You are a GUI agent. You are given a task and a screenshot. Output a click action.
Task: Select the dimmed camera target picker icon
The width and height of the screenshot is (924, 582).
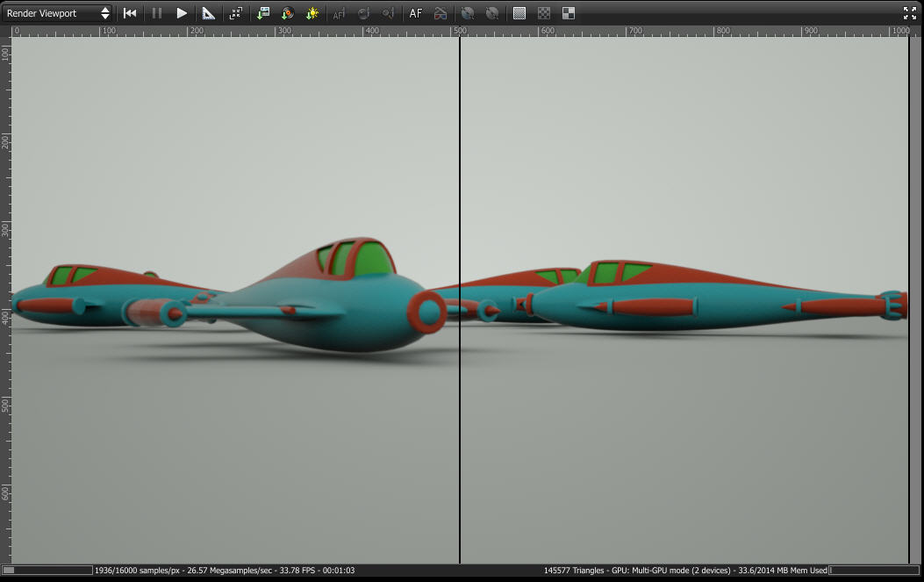388,13
